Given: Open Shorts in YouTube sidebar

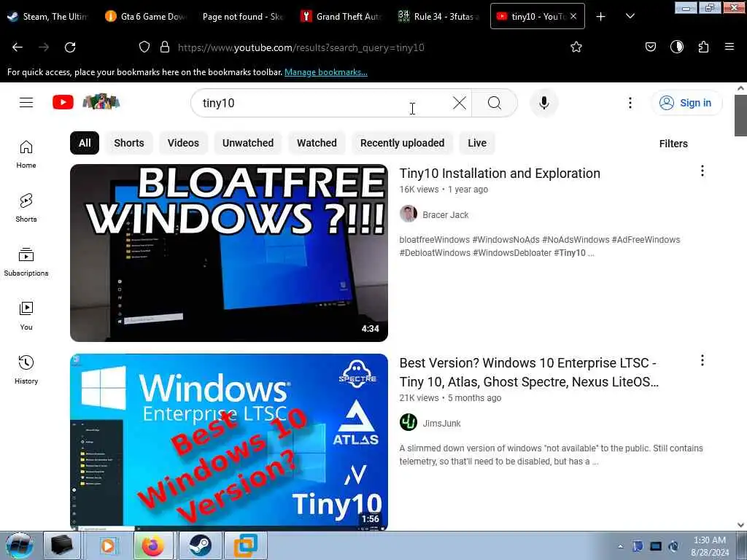Looking at the screenshot, I should point(26,208).
